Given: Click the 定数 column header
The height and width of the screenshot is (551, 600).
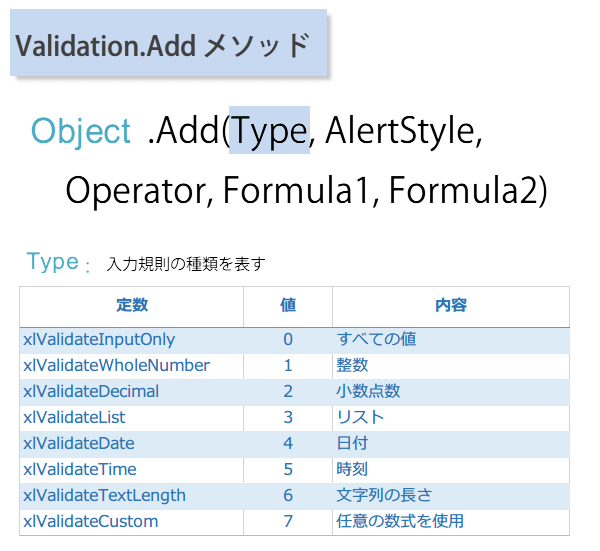Looking at the screenshot, I should pos(131,305).
